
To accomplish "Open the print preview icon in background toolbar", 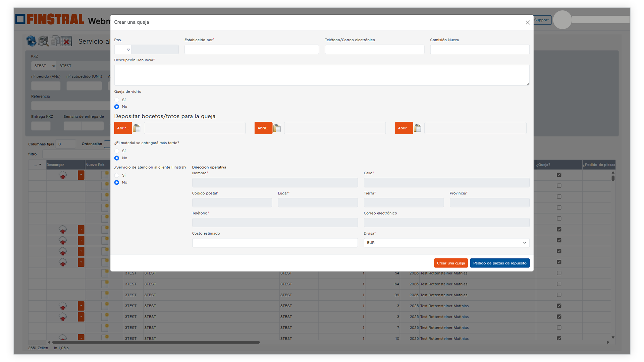I will click(x=43, y=41).
